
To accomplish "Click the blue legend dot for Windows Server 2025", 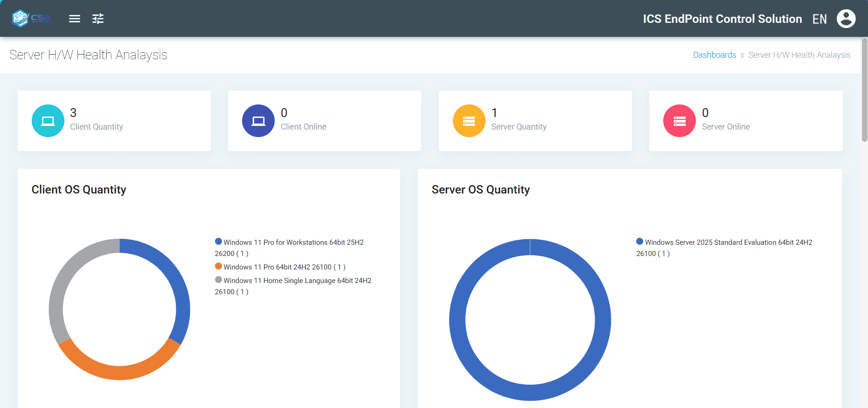I will click(x=640, y=242).
